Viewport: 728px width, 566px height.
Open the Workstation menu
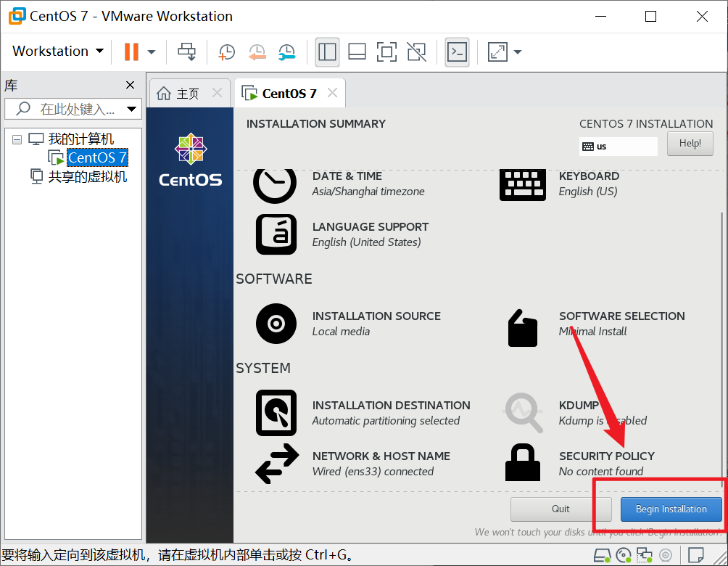(58, 51)
